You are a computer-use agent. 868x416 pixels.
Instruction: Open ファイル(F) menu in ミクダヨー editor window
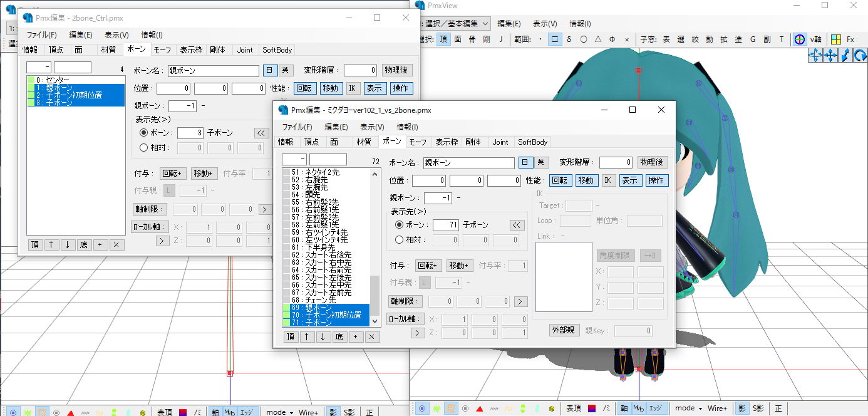pyautogui.click(x=297, y=127)
